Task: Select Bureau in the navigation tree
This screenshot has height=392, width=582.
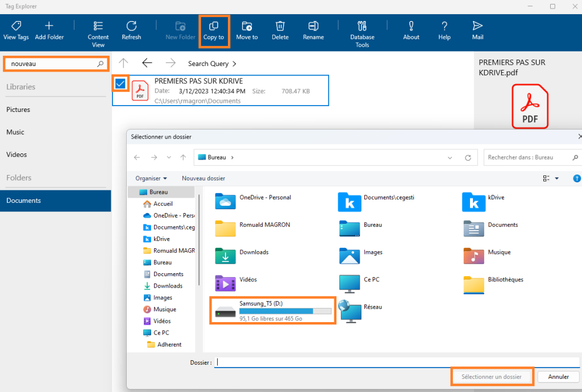Action: pos(161,192)
